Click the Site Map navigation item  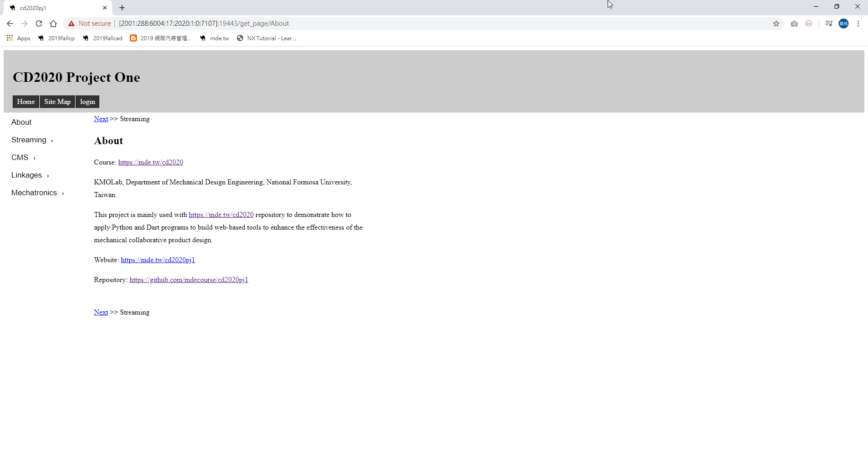57,102
